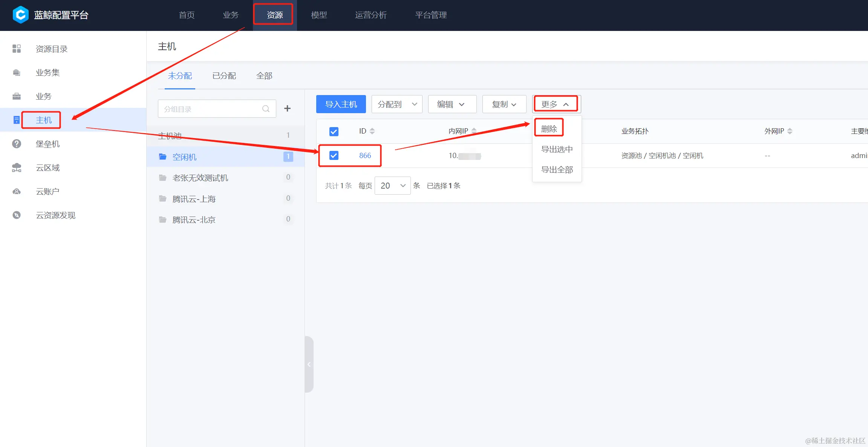Click the 云资源发现 compass icon
This screenshot has height=447, width=868.
17,215
